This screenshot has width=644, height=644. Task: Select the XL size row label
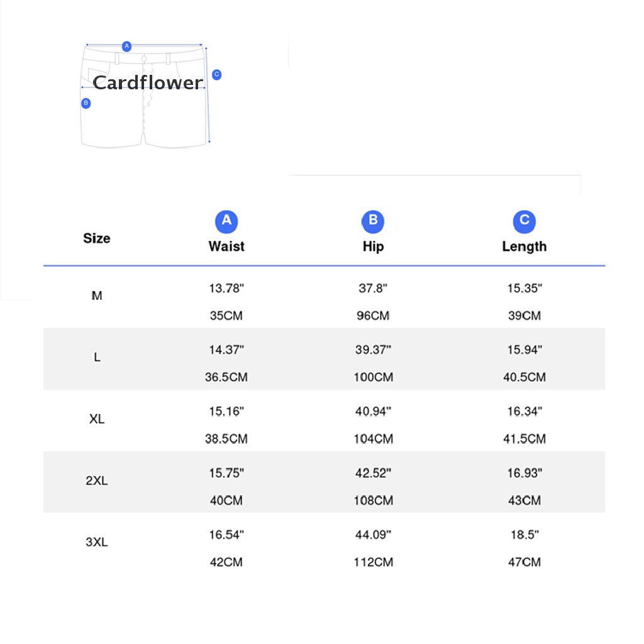[x=97, y=419]
